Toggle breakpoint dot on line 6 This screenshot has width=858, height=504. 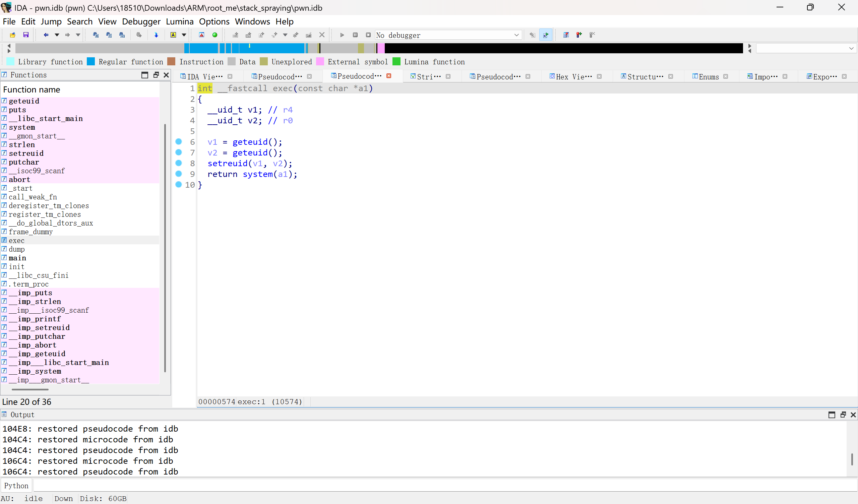point(178,141)
